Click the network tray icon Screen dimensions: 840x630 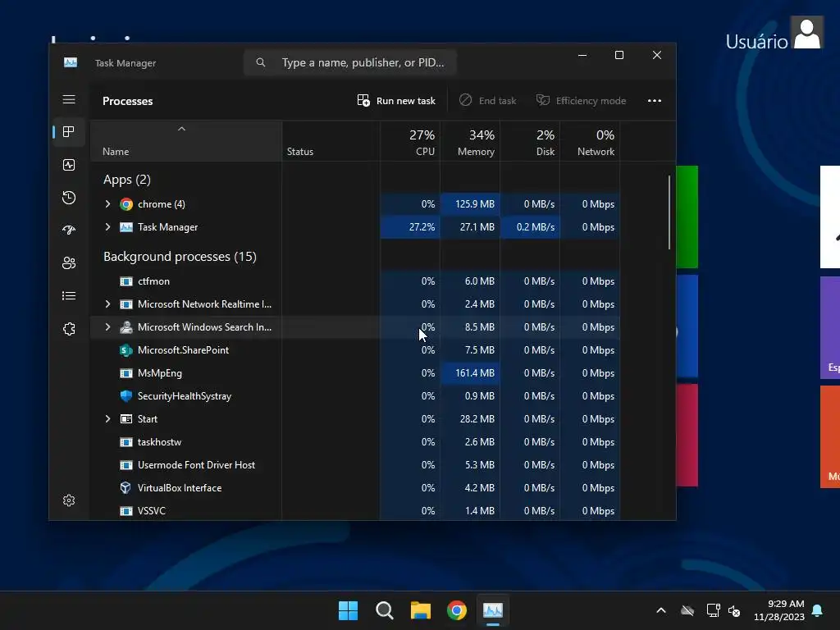[713, 610]
